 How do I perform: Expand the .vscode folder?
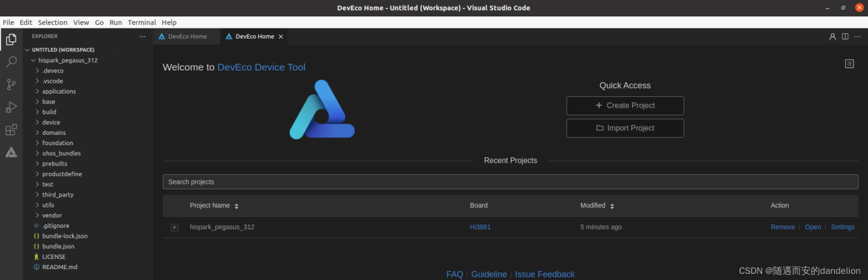[x=52, y=81]
